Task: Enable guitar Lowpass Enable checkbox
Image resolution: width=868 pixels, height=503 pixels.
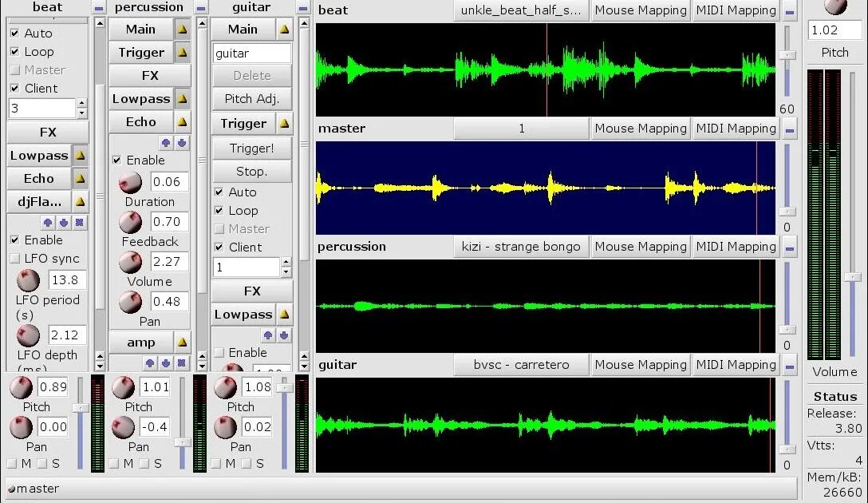Action: 219,352
